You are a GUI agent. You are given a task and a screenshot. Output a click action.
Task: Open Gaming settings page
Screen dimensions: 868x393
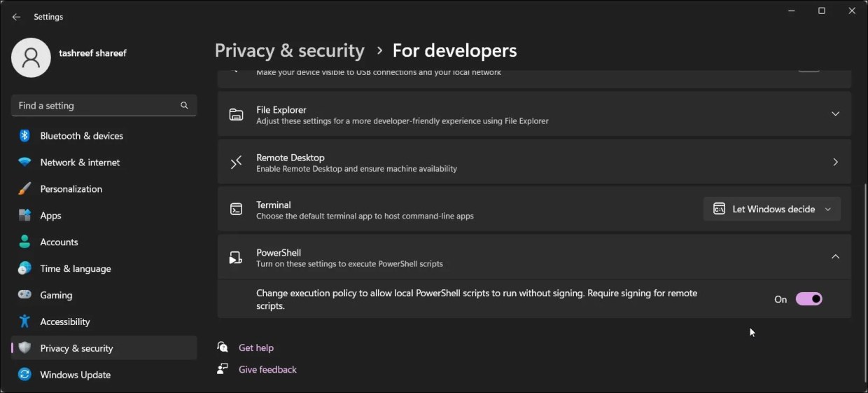[104, 295]
